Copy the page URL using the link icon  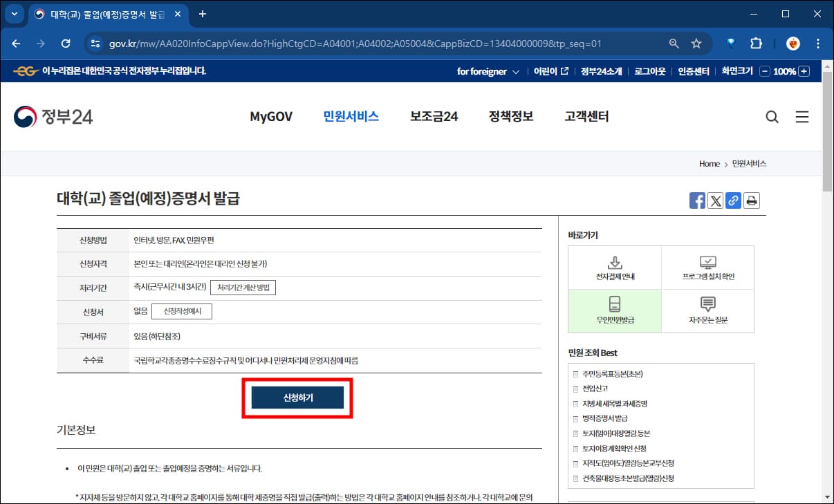(x=733, y=200)
